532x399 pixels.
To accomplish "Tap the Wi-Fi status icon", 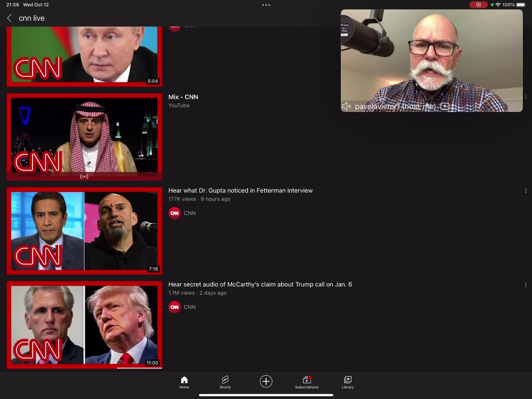I will click(x=498, y=5).
